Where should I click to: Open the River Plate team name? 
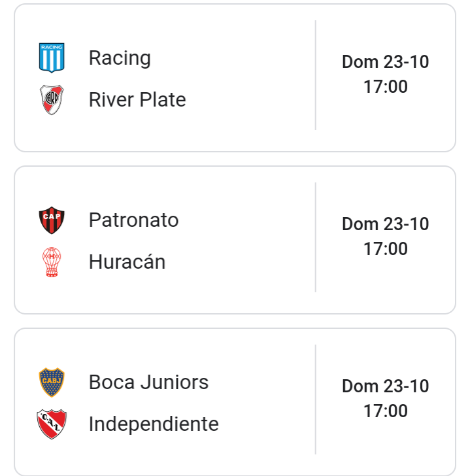click(x=137, y=99)
